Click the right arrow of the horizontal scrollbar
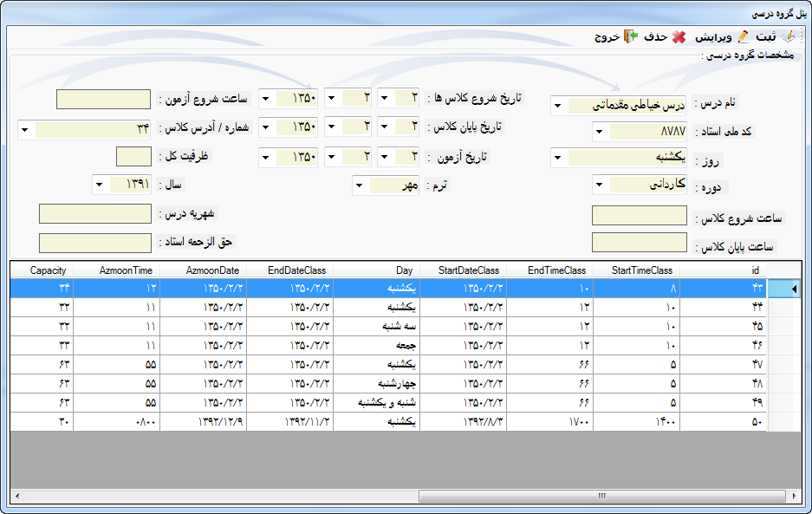The height and width of the screenshot is (514, 812). pos(795,496)
